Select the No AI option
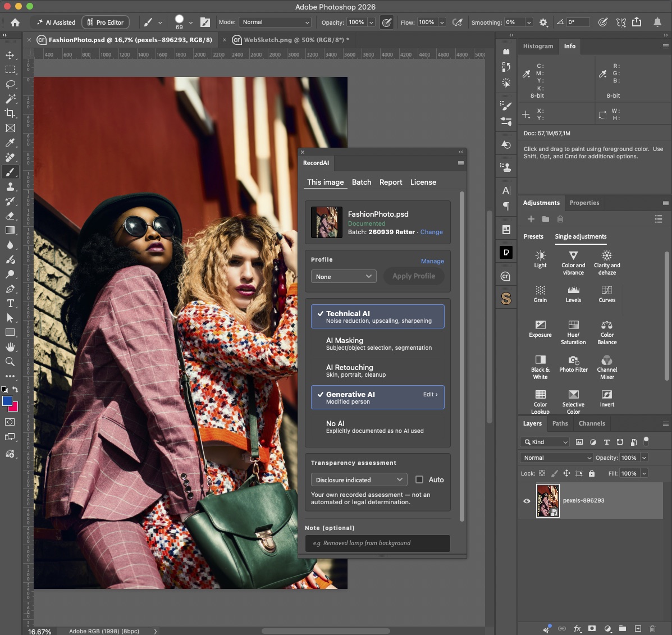 [378, 427]
